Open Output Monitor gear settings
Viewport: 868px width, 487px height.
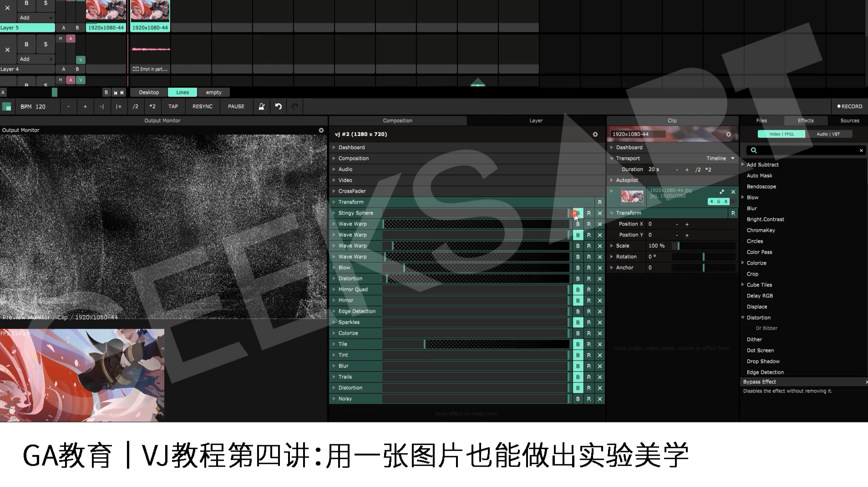pos(321,130)
